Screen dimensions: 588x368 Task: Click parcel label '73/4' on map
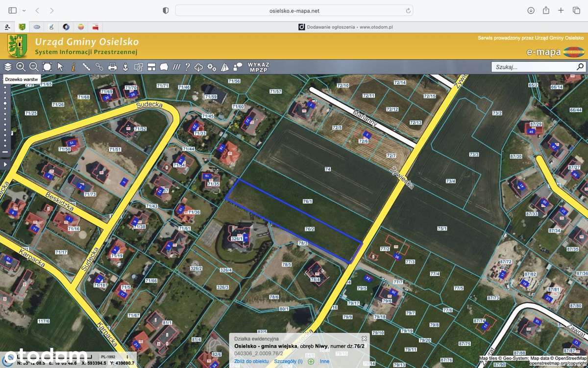(x=450, y=181)
